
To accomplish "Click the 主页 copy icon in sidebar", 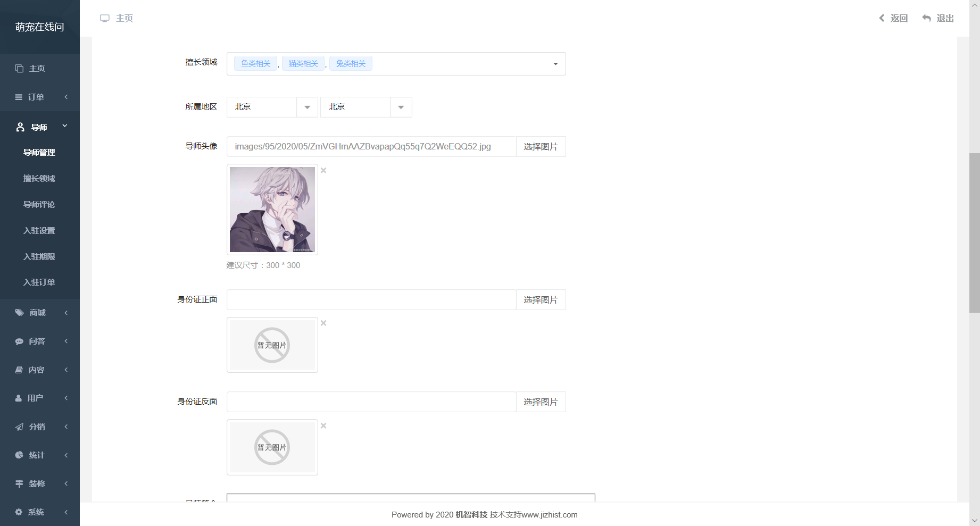I will point(19,69).
